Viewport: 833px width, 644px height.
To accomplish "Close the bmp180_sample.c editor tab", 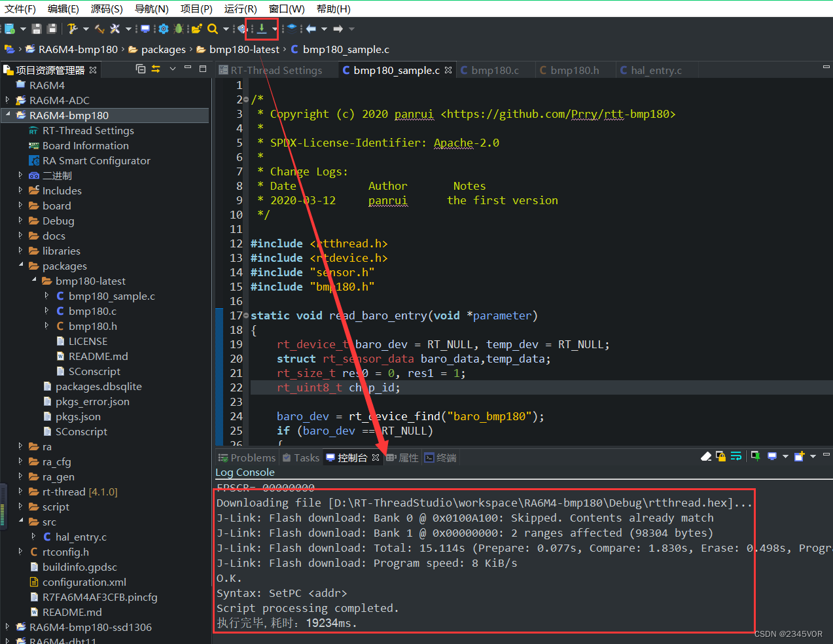I will pos(448,70).
